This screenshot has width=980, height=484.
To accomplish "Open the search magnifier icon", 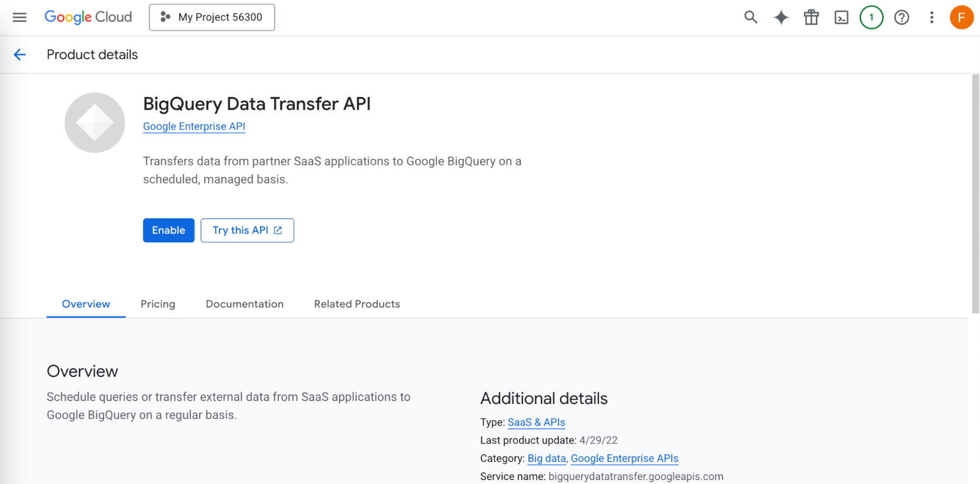I will (751, 18).
